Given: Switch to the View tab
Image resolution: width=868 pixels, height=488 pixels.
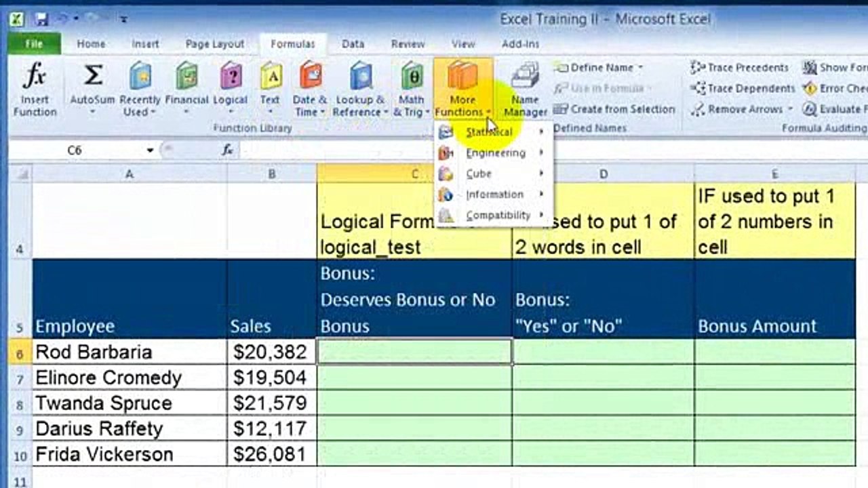Looking at the screenshot, I should (463, 44).
